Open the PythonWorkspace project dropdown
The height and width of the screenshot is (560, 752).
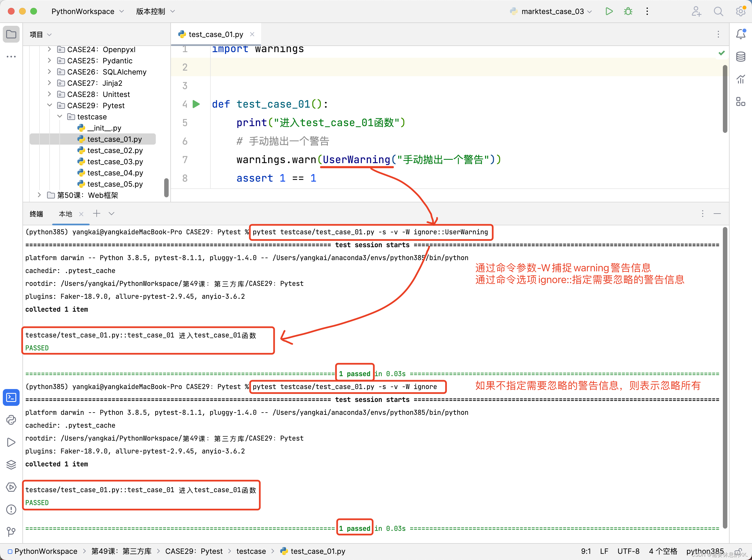point(87,11)
